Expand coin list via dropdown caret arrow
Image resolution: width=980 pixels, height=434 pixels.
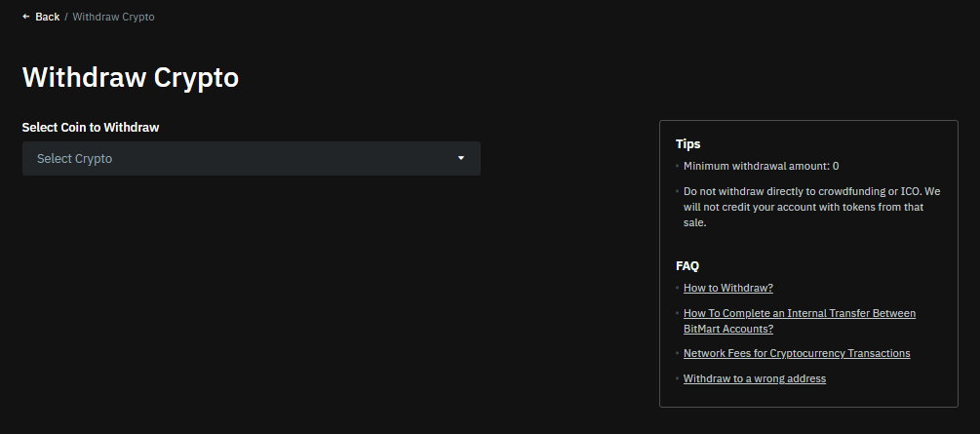point(461,158)
